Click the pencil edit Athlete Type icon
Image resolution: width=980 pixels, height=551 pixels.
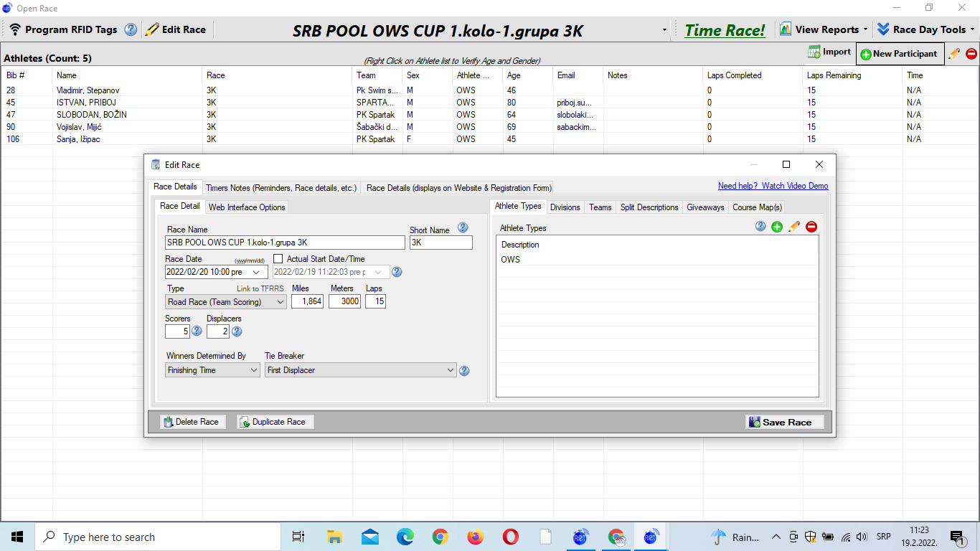click(794, 227)
